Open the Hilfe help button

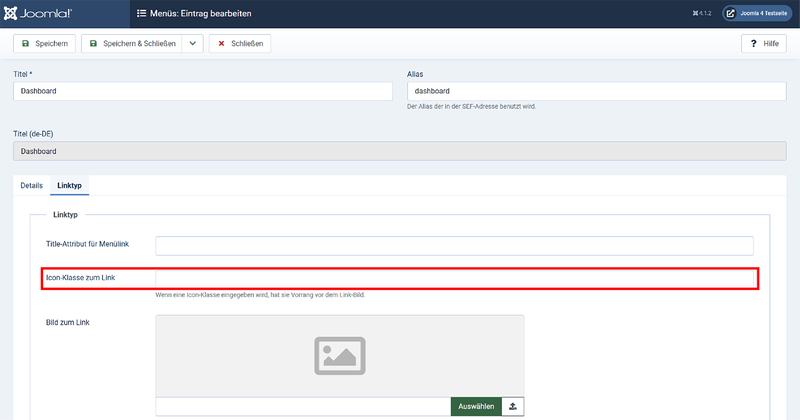pos(763,44)
